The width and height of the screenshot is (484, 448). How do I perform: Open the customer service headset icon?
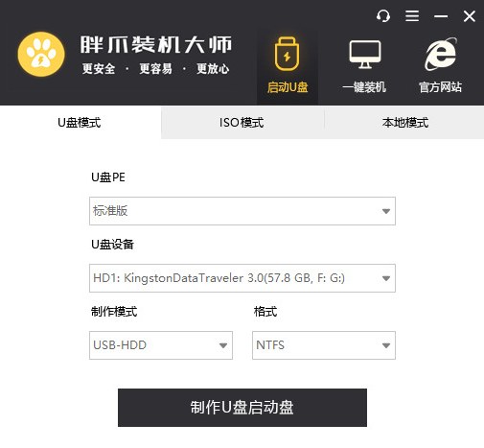click(x=383, y=16)
